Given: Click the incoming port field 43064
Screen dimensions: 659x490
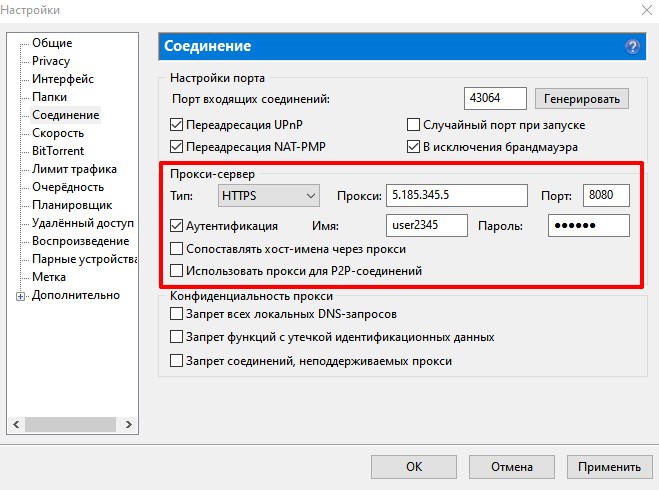Looking at the screenshot, I should click(x=495, y=98).
